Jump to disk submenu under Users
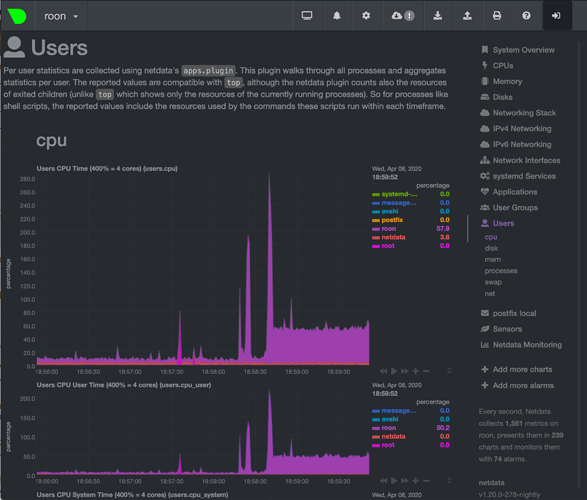 491,248
